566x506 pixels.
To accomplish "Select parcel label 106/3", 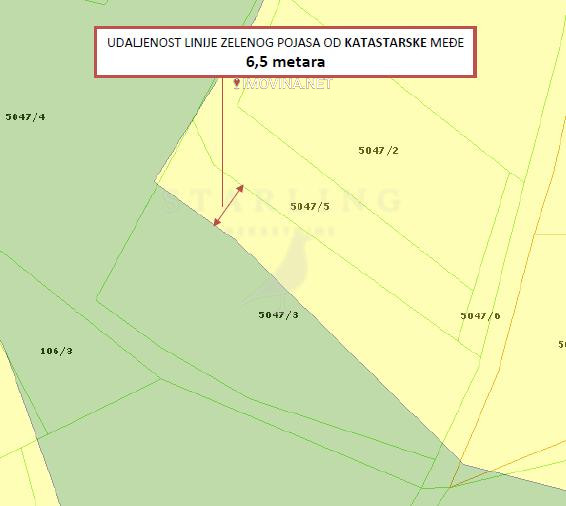I will click(x=56, y=351).
